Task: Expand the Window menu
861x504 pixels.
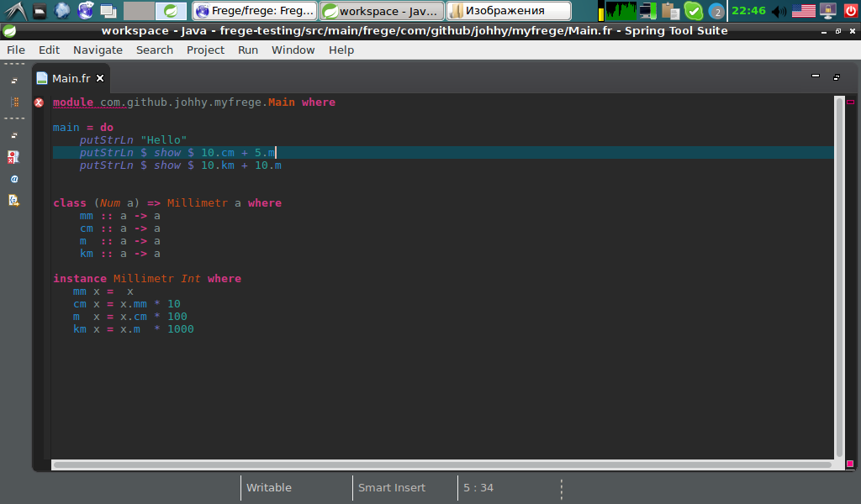Action: [293, 50]
